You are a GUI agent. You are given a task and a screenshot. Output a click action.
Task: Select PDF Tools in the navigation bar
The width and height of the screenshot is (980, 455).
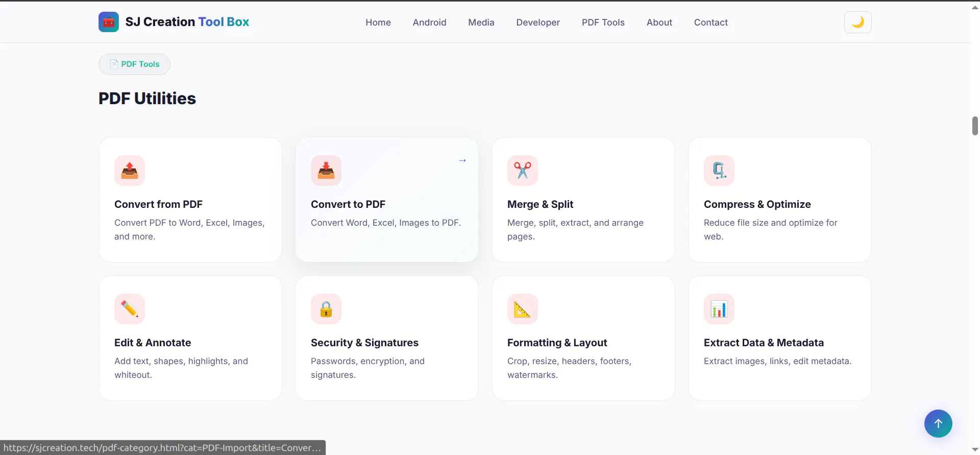[x=603, y=22]
